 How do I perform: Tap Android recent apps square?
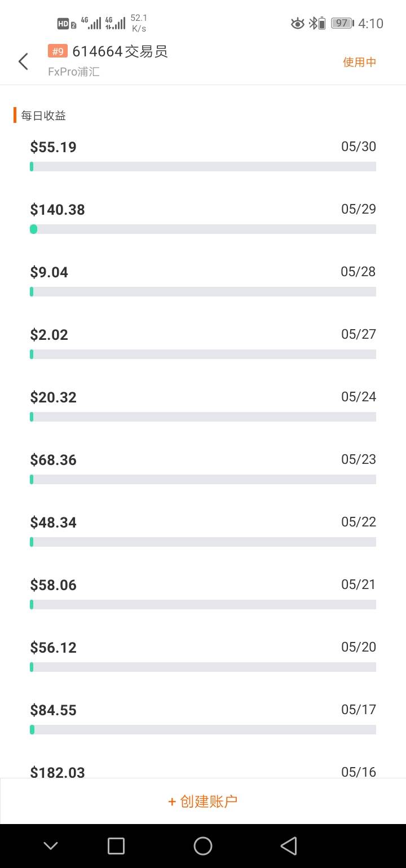(x=116, y=845)
